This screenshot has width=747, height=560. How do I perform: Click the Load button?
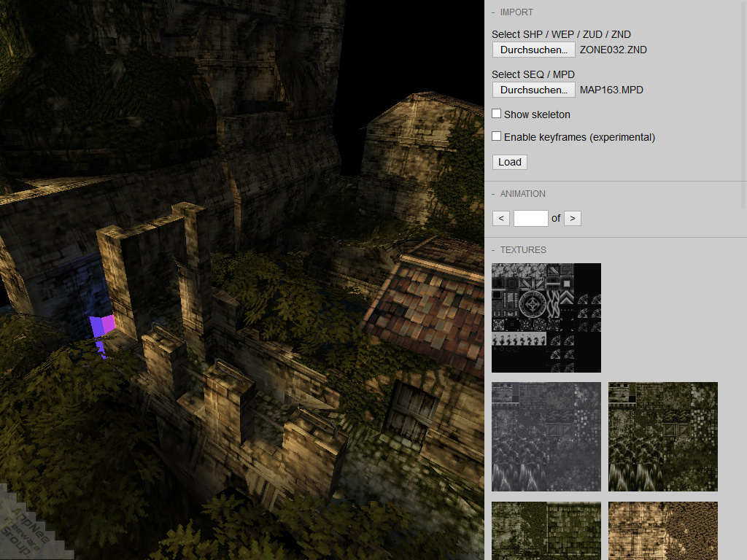(510, 163)
